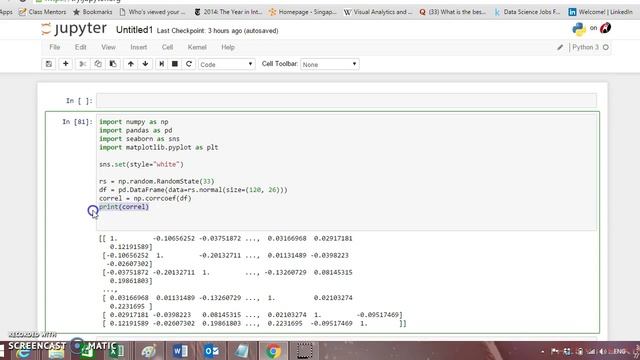Click the Python logo in the header

tap(579, 29)
